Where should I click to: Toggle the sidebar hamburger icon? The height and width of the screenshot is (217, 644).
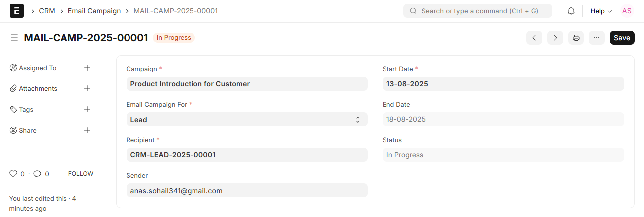point(14,38)
